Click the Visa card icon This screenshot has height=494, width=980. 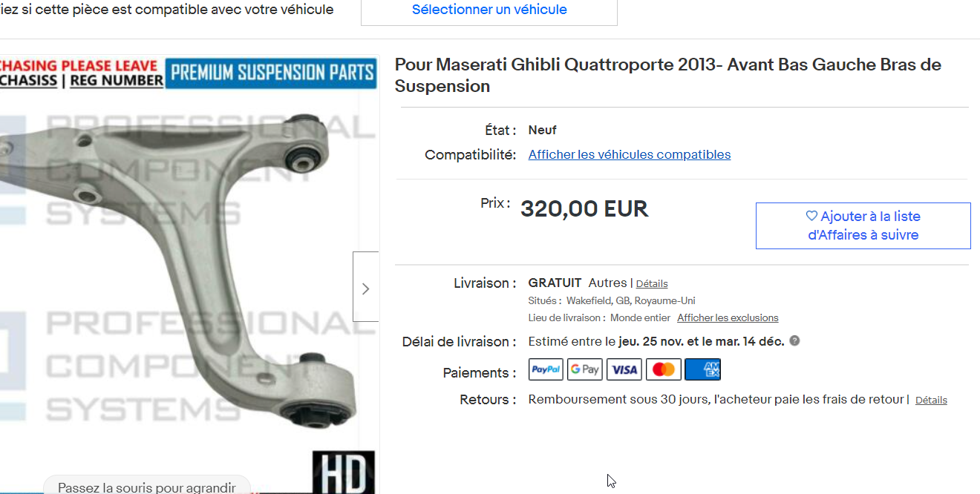click(x=624, y=369)
